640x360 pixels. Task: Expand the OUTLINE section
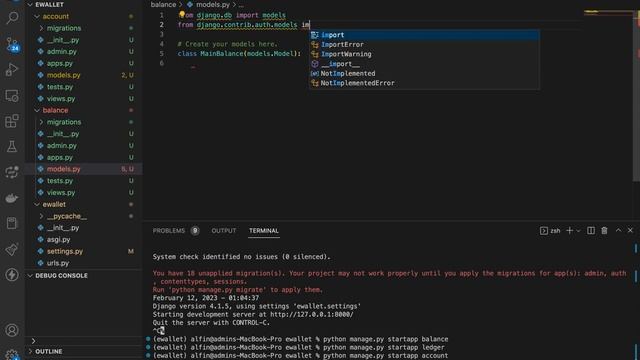[30, 351]
